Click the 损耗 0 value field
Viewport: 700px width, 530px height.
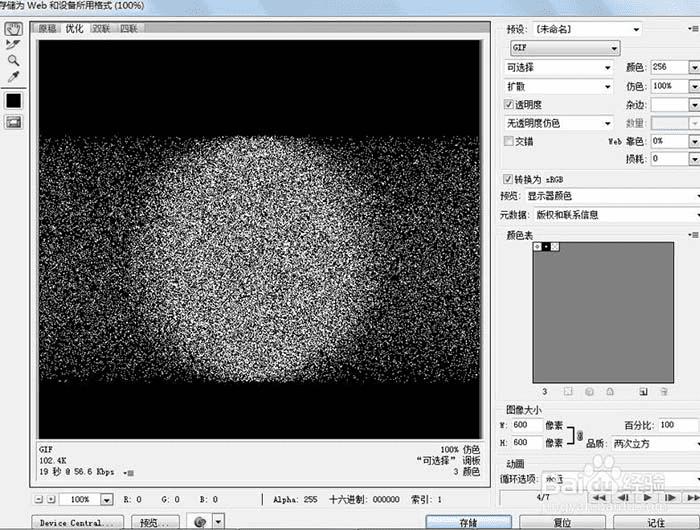670,159
